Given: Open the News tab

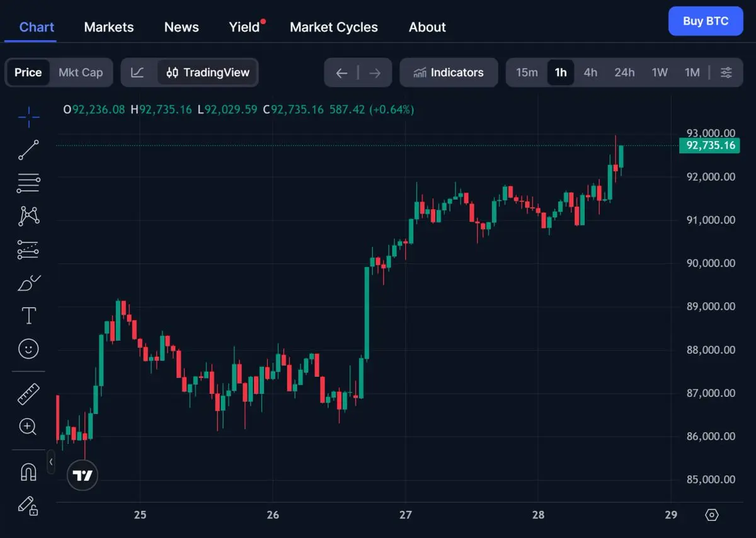Looking at the screenshot, I should [181, 27].
